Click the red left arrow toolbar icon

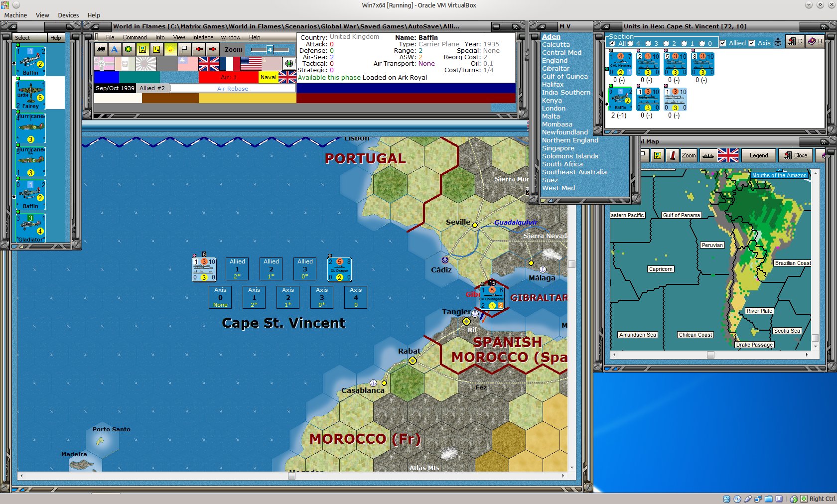(199, 49)
